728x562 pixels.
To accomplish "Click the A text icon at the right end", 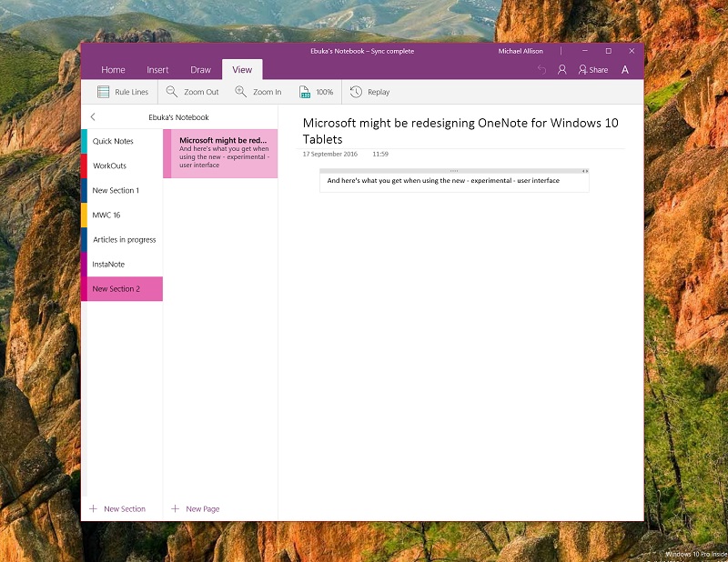I will pos(625,70).
